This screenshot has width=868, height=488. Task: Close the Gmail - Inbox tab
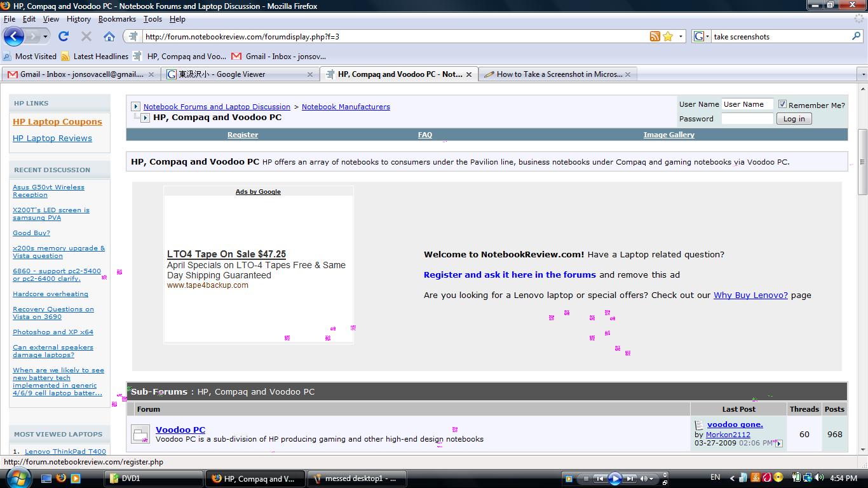point(151,74)
